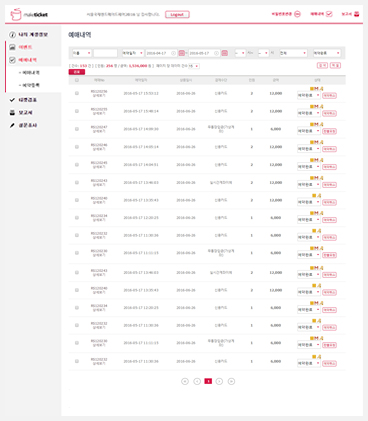Open '나의 계정정보' sidebar menu
Viewport: 368px width, 421px height.
point(33,35)
